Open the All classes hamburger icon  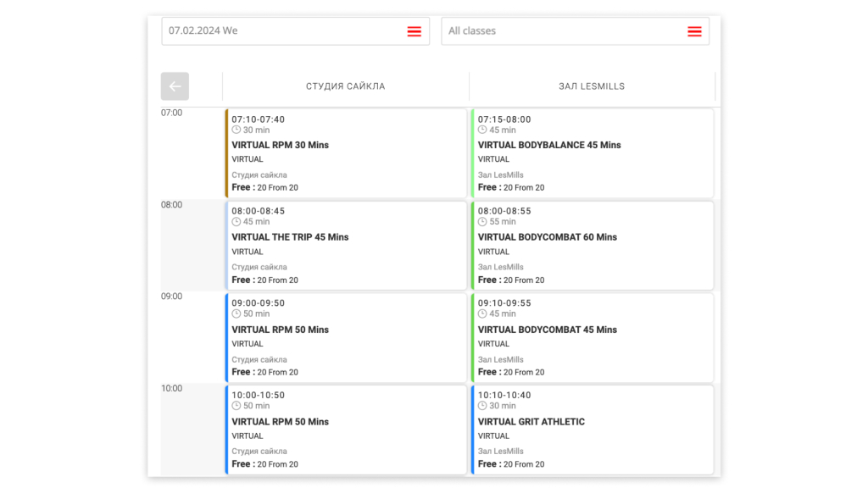694,31
